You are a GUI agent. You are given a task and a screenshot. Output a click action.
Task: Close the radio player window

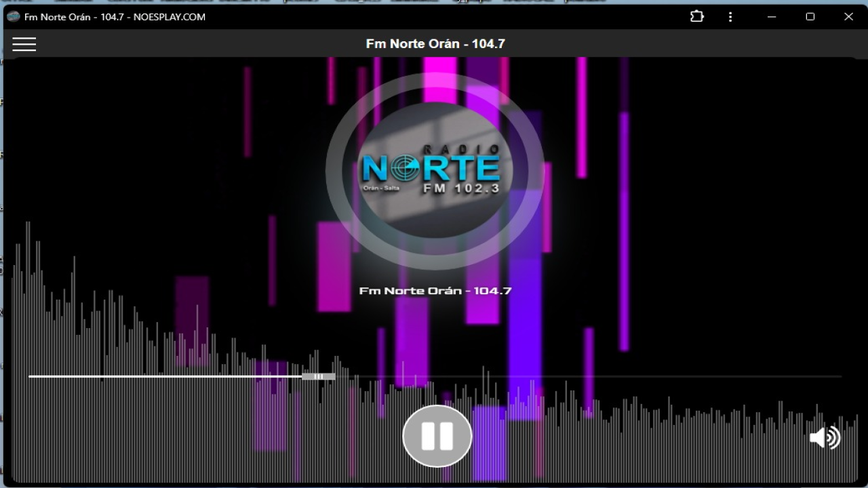(x=848, y=17)
